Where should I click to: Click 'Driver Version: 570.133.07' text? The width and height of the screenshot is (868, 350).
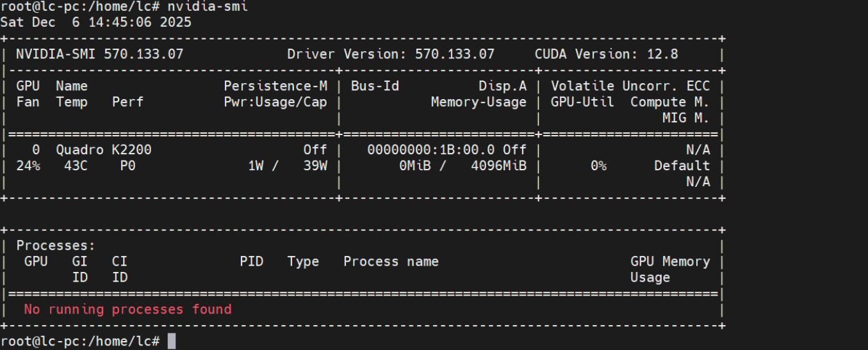pos(391,54)
